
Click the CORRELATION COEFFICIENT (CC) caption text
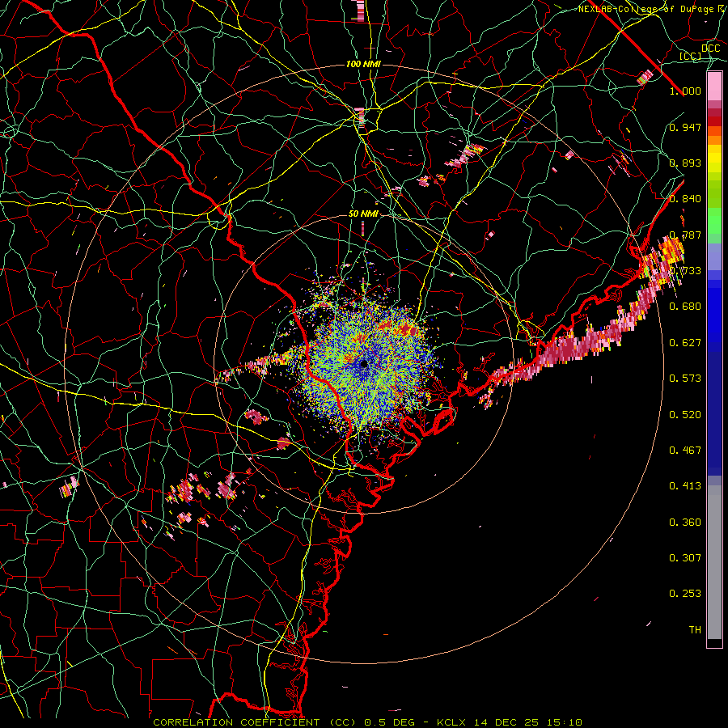pos(255,722)
